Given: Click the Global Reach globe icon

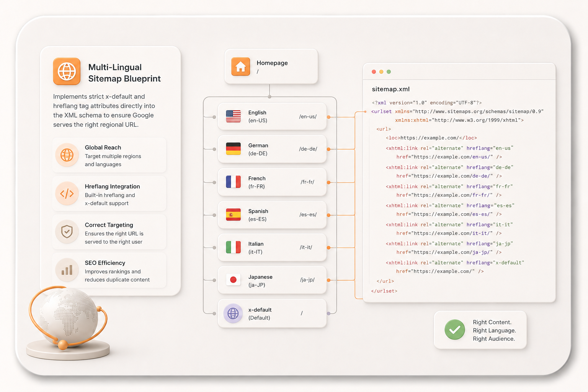Looking at the screenshot, I should click(x=67, y=155).
